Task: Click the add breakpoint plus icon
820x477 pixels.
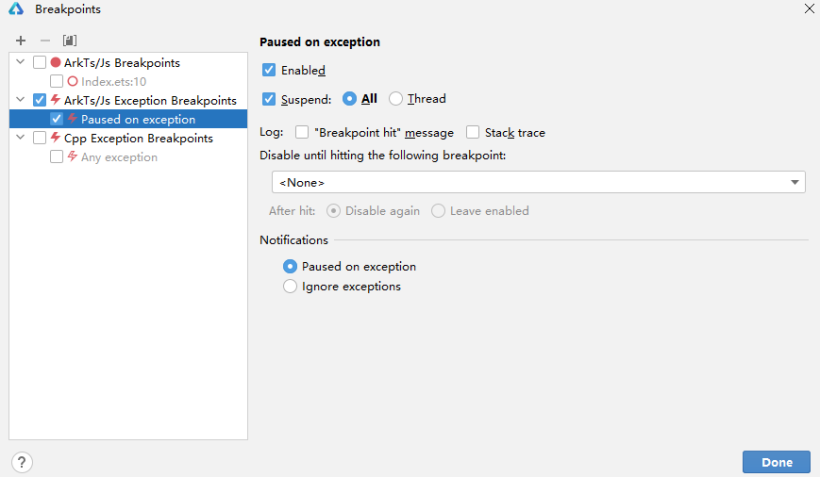Action: (x=20, y=41)
